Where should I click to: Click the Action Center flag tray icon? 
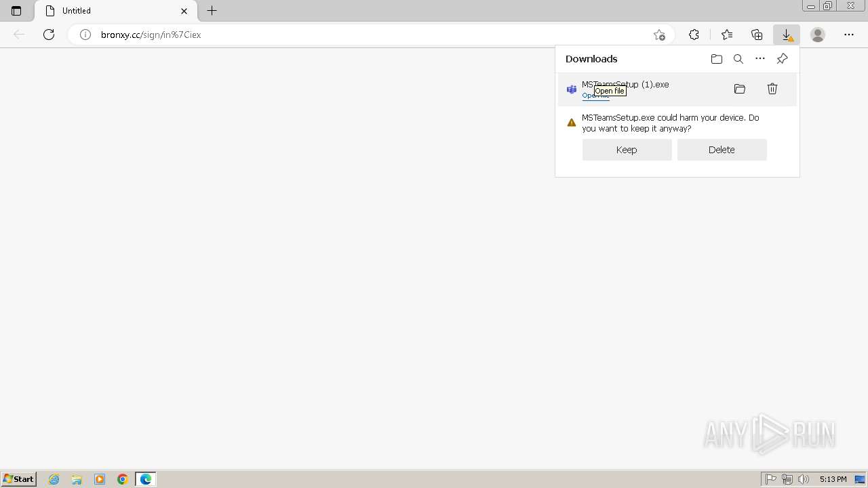pyautogui.click(x=771, y=479)
